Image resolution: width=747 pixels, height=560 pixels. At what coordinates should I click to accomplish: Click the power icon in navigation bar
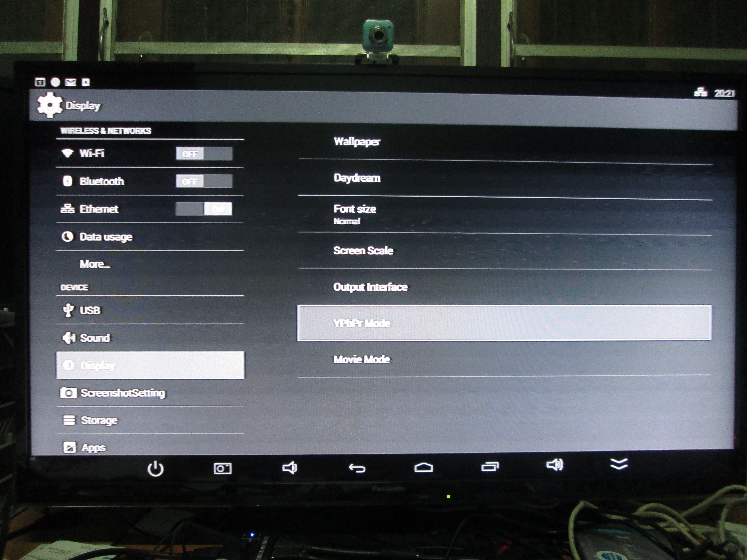[x=156, y=469]
